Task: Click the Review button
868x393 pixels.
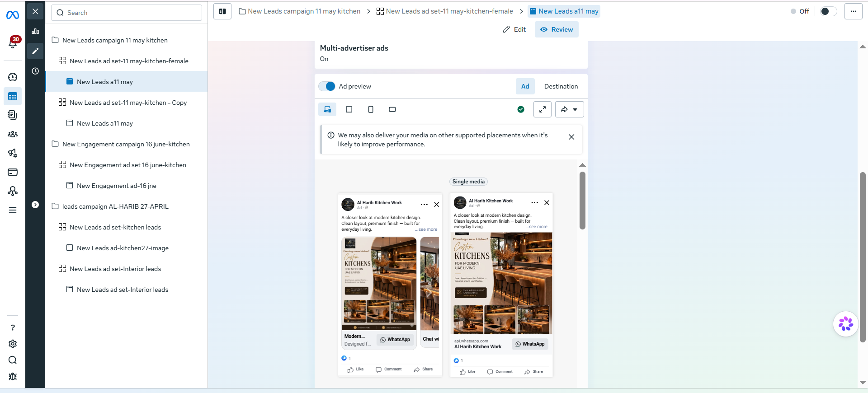Action: click(x=557, y=29)
